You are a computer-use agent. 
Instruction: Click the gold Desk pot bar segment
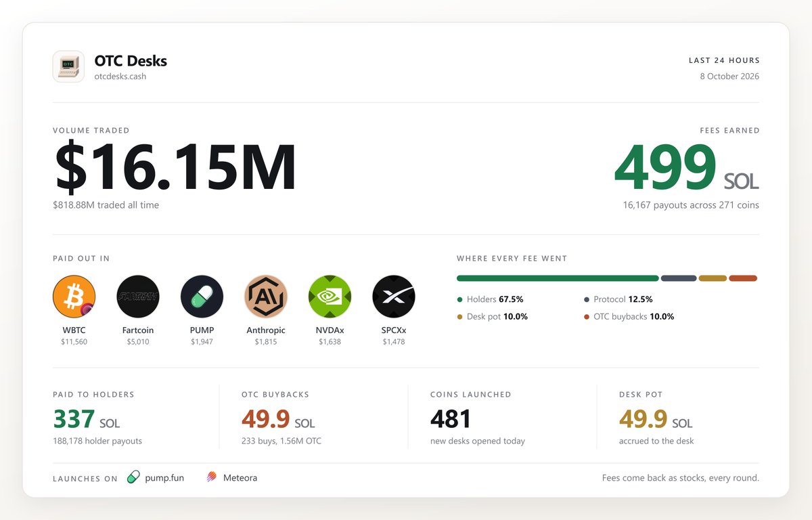(713, 278)
